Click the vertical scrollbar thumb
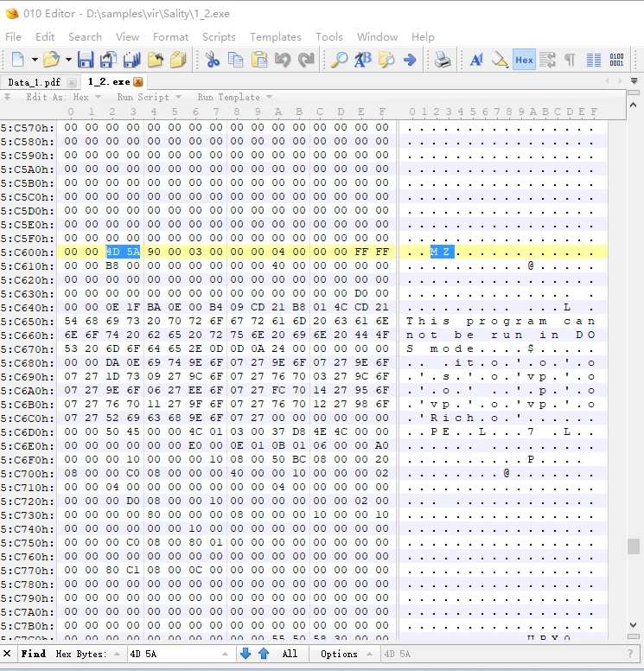Image resolution: width=644 pixels, height=671 pixels. point(634,546)
